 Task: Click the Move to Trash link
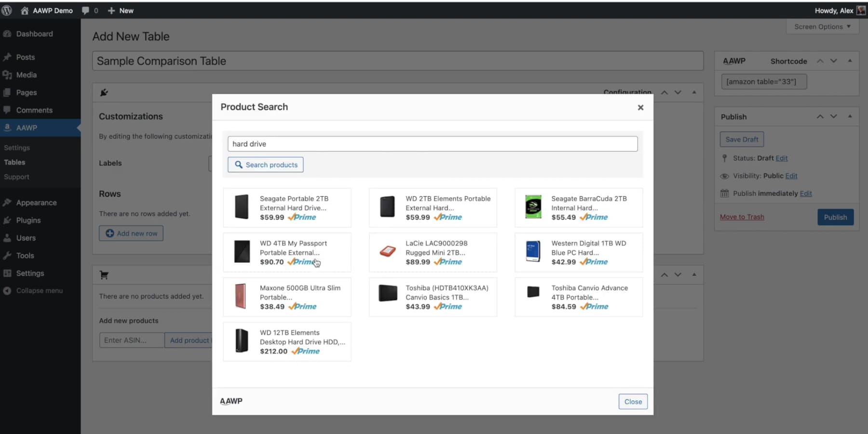[742, 217]
